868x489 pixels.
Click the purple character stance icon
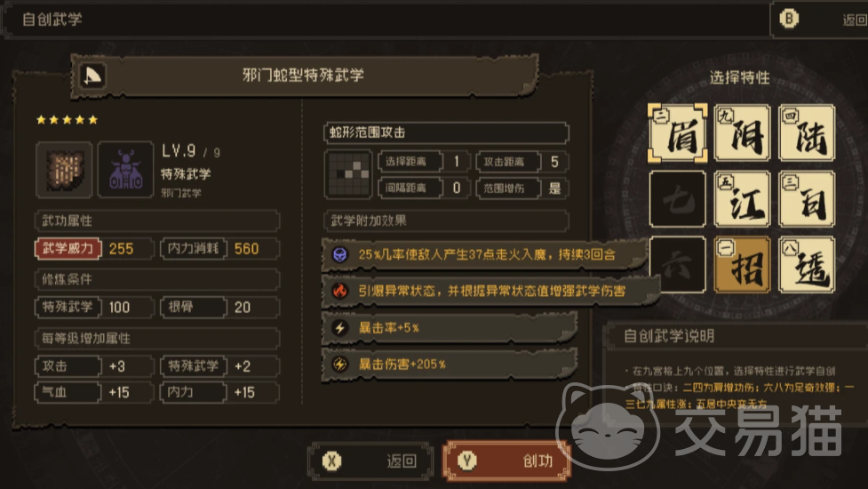(x=125, y=170)
